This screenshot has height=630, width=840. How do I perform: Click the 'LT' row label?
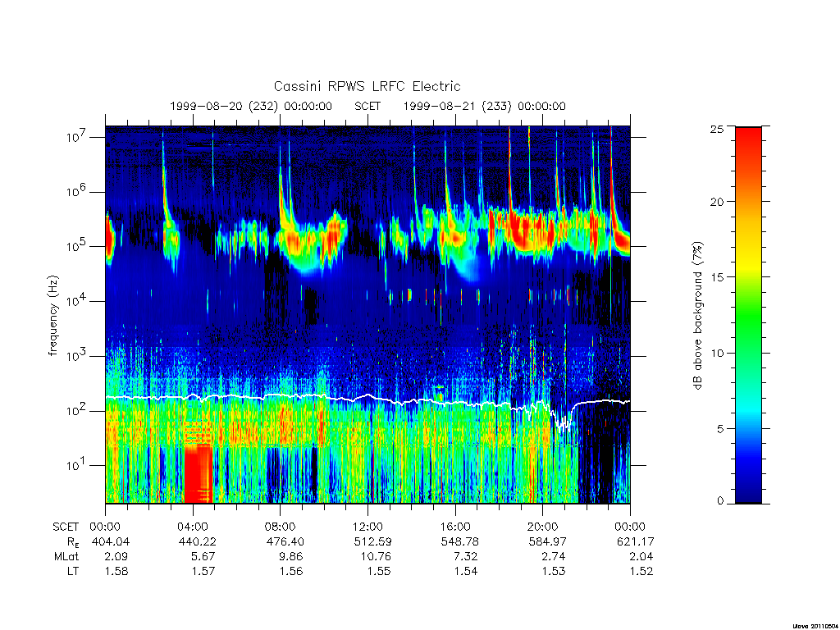73,571
